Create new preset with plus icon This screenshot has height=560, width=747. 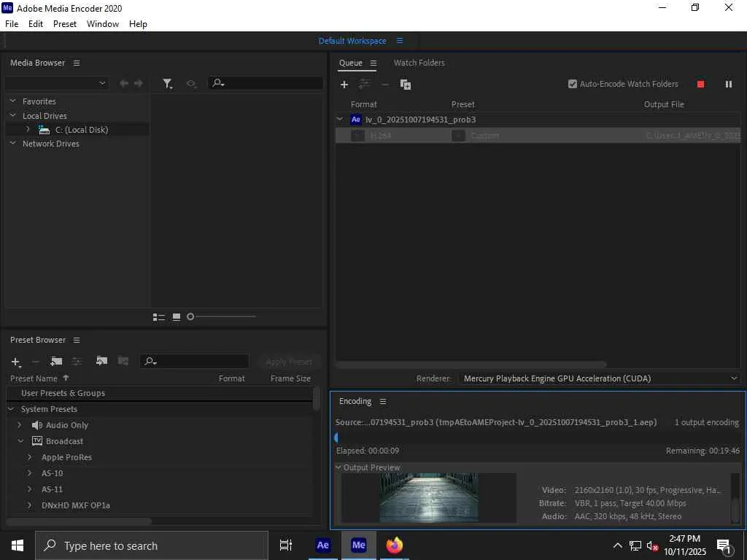click(x=16, y=362)
